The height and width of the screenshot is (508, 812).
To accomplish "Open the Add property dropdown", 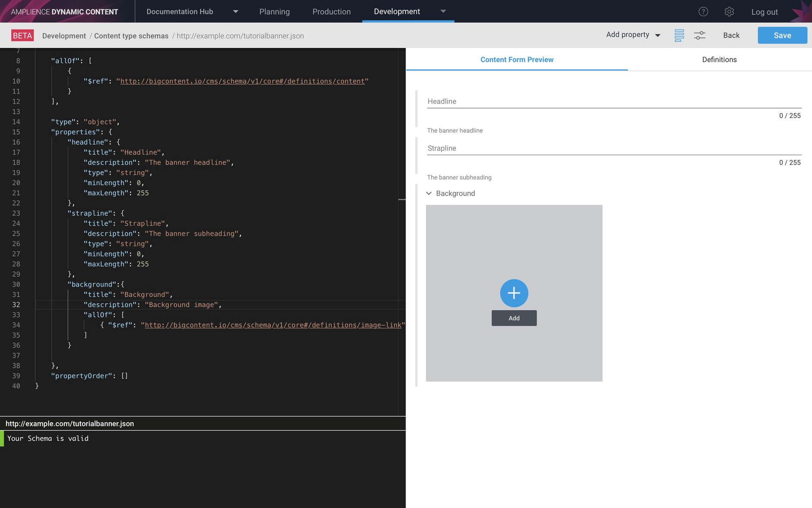I will 632,35.
